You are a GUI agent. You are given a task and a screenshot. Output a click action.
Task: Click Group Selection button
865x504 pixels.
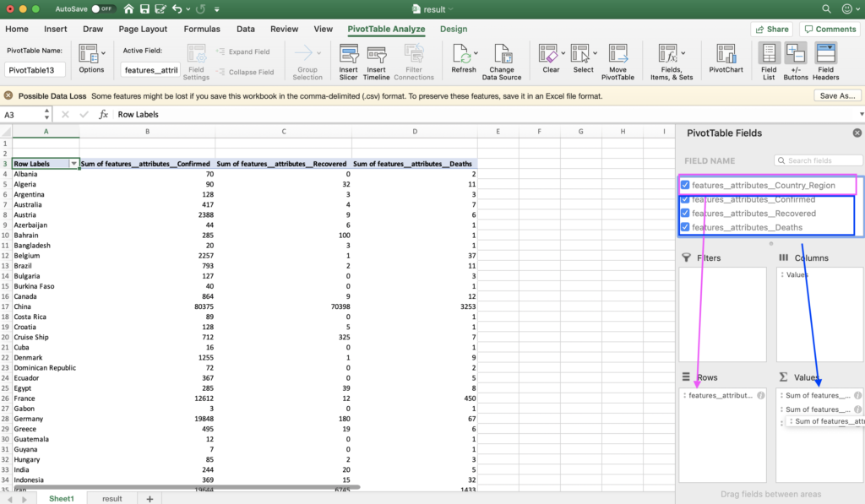(x=307, y=62)
